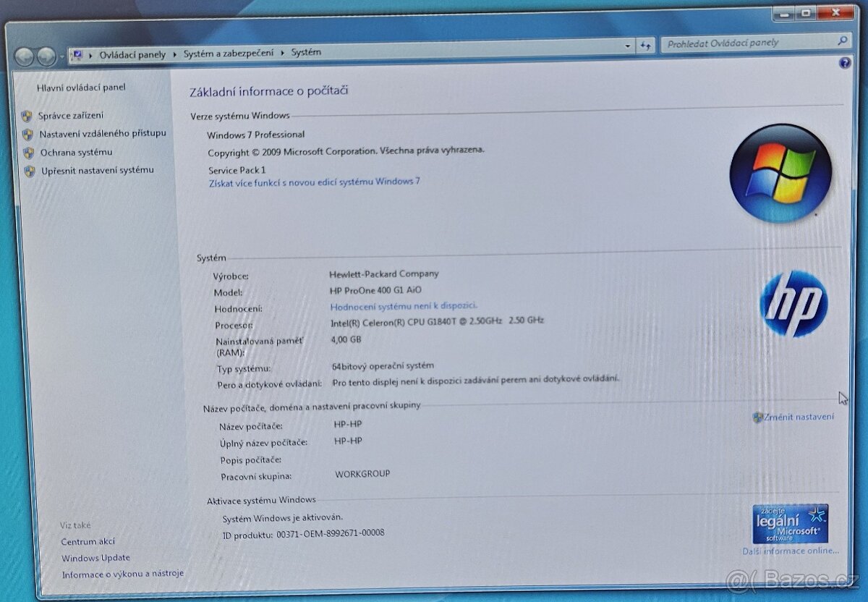The height and width of the screenshot is (602, 868).
Task: Click shield icon next to Správce zařízení
Action: [27, 116]
